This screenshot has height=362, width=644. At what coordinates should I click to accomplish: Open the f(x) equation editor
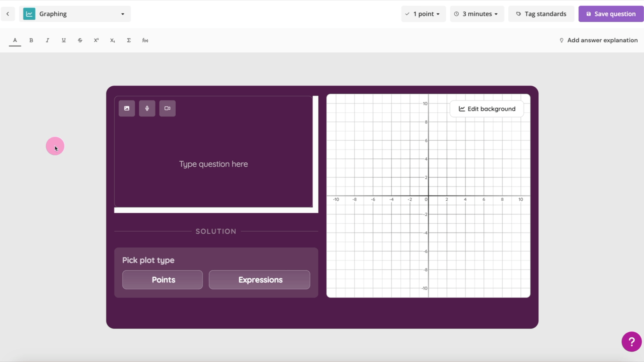[x=145, y=41]
